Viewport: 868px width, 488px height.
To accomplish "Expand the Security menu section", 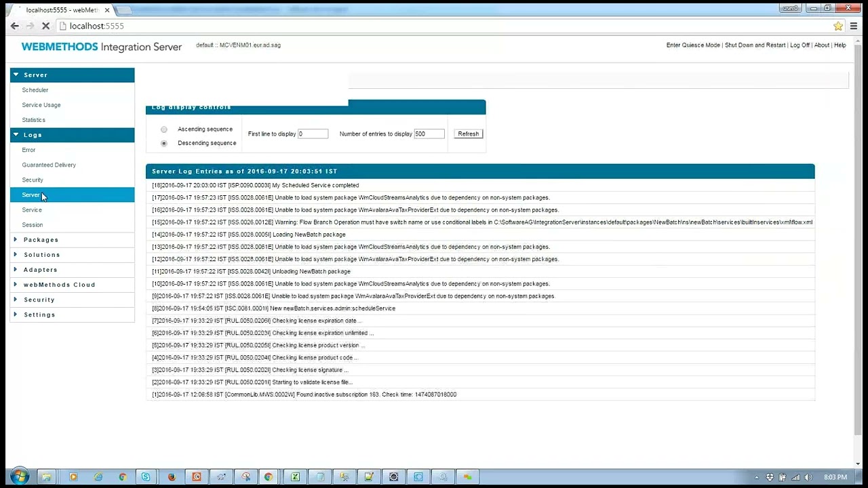I will click(x=72, y=300).
